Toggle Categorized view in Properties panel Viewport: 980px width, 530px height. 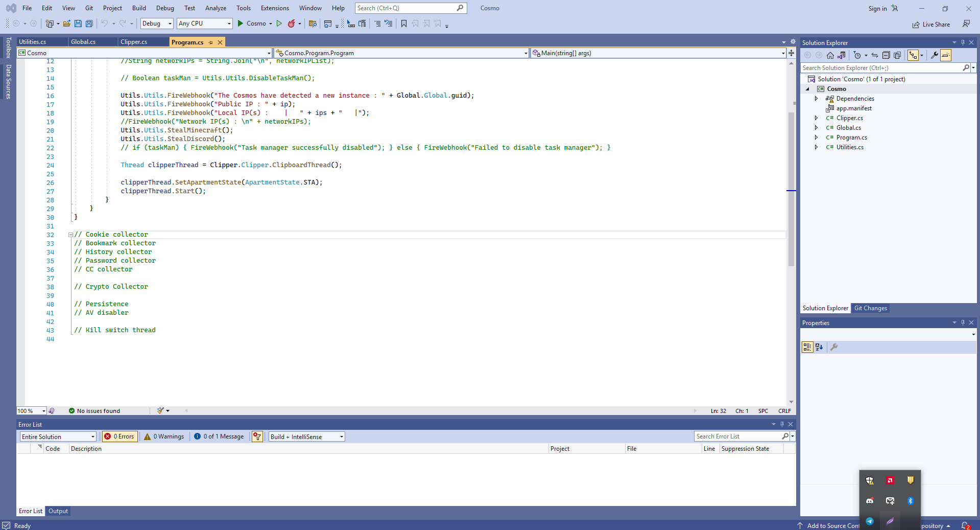[x=807, y=347]
